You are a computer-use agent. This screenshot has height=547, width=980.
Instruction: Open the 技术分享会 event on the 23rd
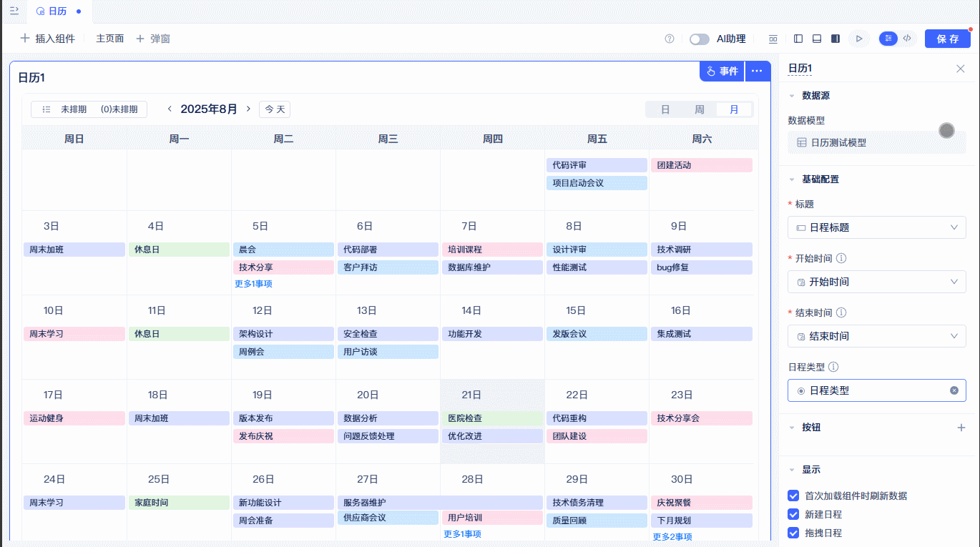[701, 418]
